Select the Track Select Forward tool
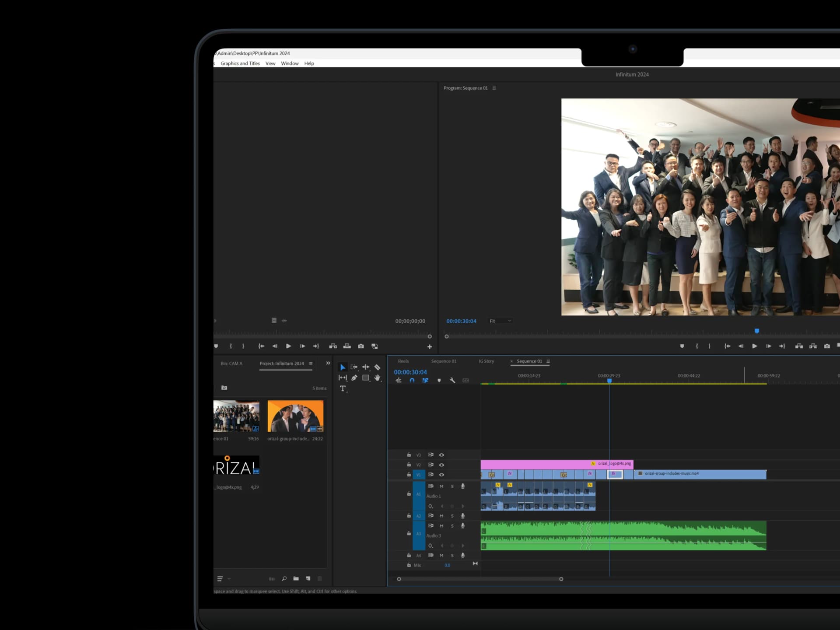The height and width of the screenshot is (630, 840). point(354,367)
